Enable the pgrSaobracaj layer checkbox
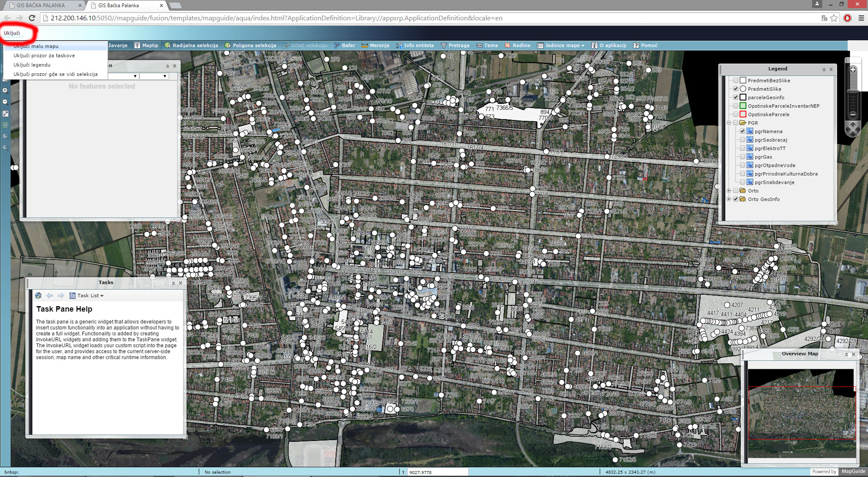 tap(743, 140)
